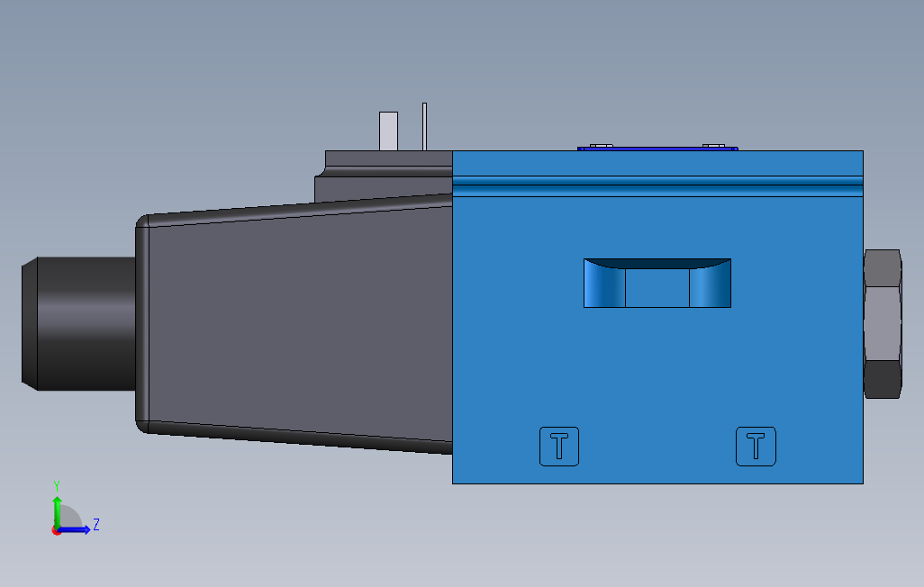Click the thin connector pin
924x587 pixels.
click(x=424, y=127)
